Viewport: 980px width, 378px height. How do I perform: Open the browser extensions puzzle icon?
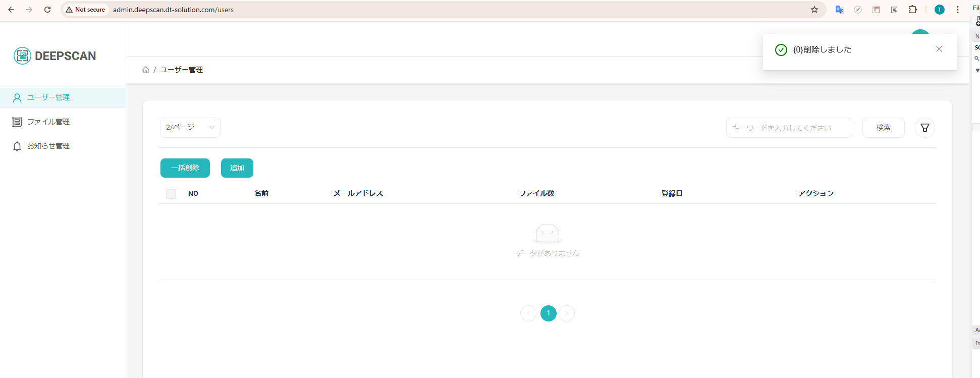coord(912,10)
